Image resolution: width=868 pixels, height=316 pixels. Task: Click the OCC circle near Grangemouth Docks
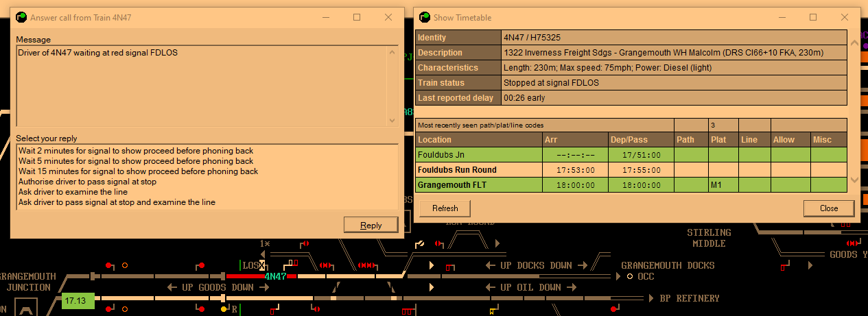point(629,276)
